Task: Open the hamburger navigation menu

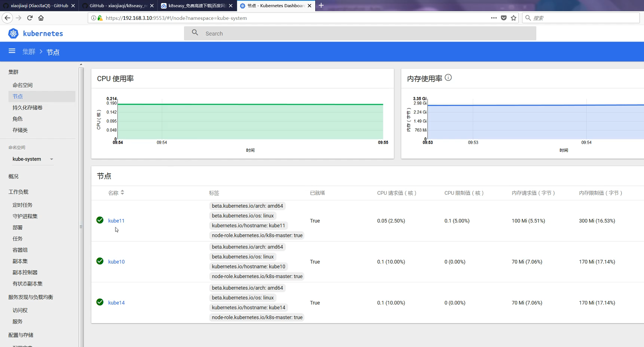Action: tap(12, 51)
